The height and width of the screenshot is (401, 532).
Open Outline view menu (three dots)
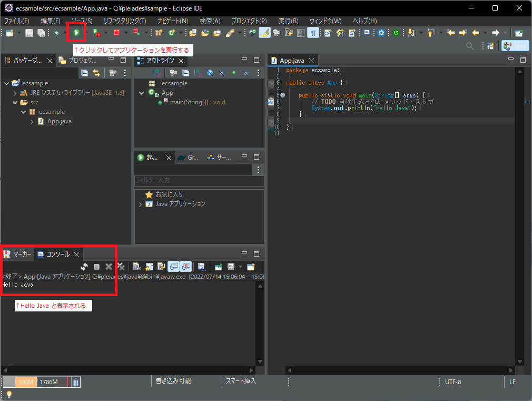coord(258,73)
